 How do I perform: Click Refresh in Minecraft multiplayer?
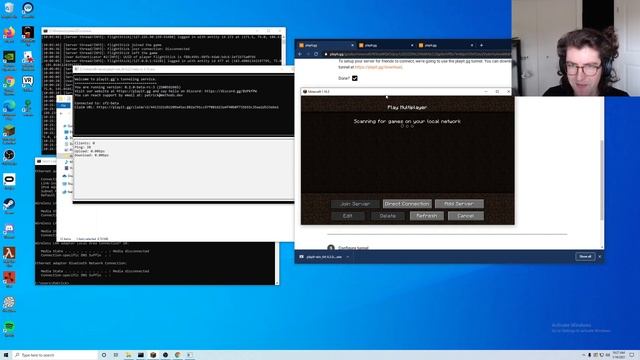coord(427,216)
